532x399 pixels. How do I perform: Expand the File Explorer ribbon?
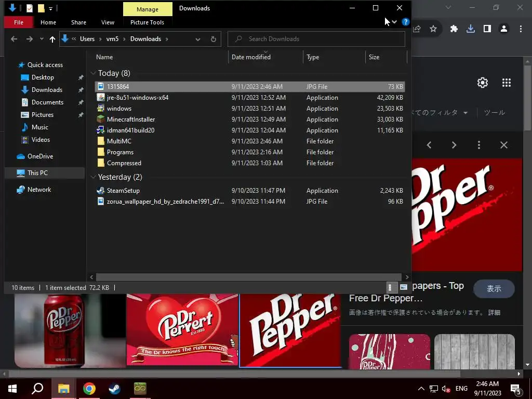[x=394, y=22]
